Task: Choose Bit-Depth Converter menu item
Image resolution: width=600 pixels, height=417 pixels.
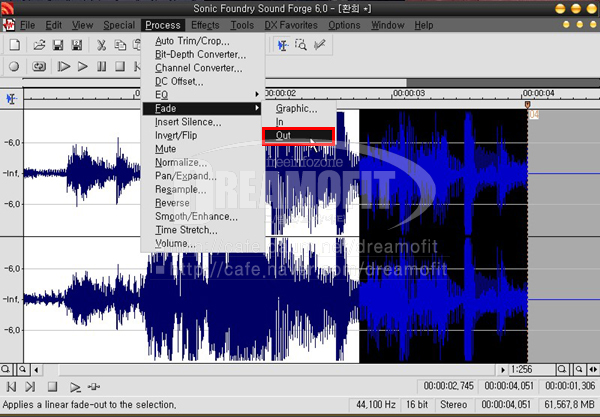Action: pos(202,54)
